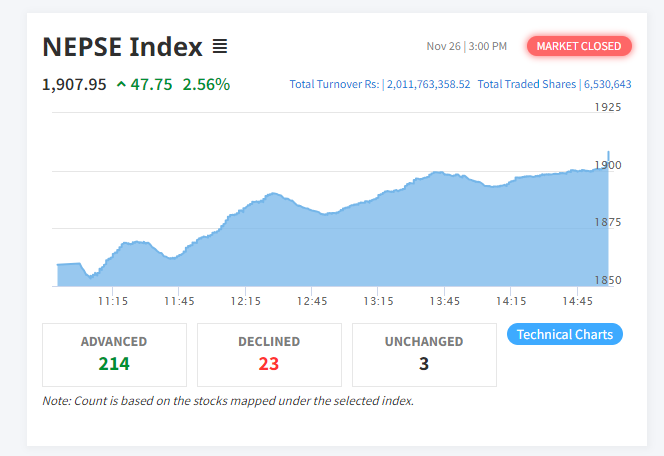Click the traded shares figure 6,530,643

click(607, 85)
